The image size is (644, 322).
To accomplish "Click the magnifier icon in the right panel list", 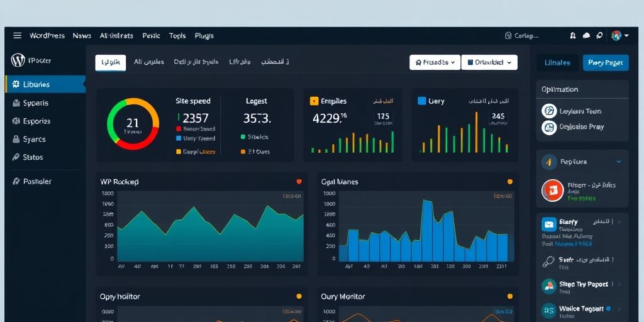I will pyautogui.click(x=548, y=260).
